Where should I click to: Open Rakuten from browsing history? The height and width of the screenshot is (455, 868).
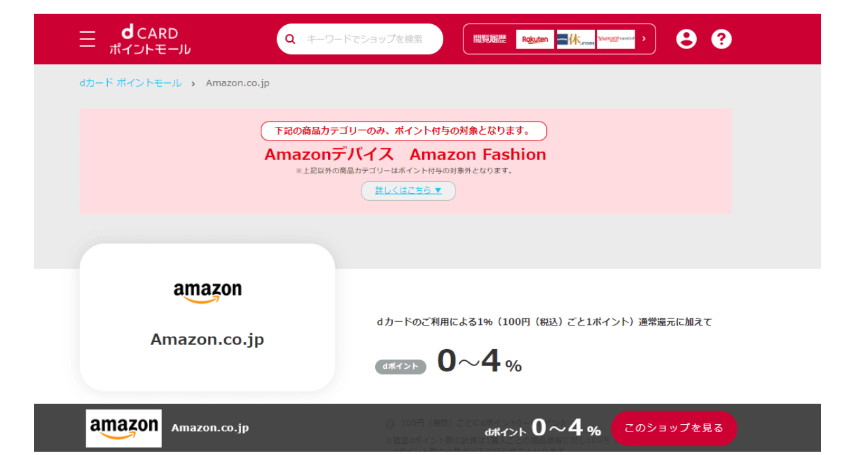tap(535, 39)
